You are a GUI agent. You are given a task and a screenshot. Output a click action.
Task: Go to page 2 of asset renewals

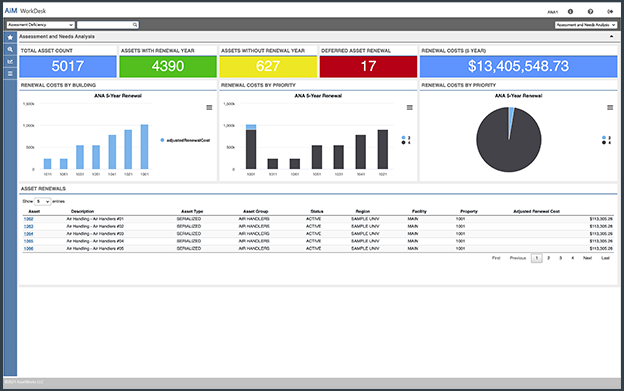click(x=548, y=258)
